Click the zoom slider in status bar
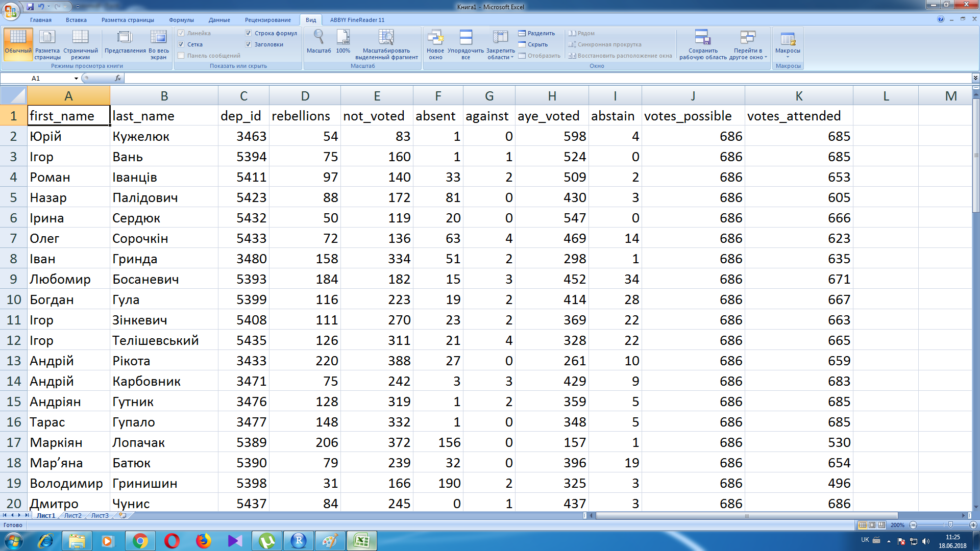This screenshot has width=980, height=551. coord(950,525)
